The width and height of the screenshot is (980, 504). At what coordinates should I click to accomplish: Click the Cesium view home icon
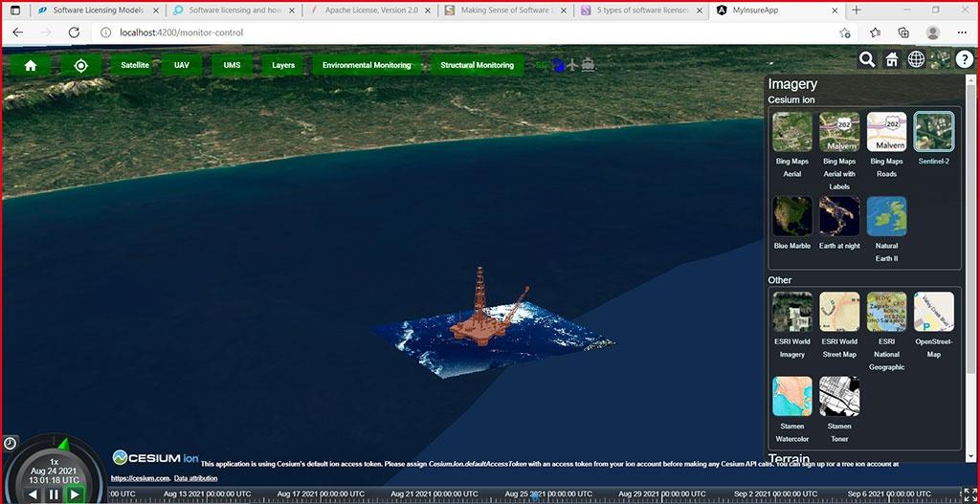(x=892, y=59)
